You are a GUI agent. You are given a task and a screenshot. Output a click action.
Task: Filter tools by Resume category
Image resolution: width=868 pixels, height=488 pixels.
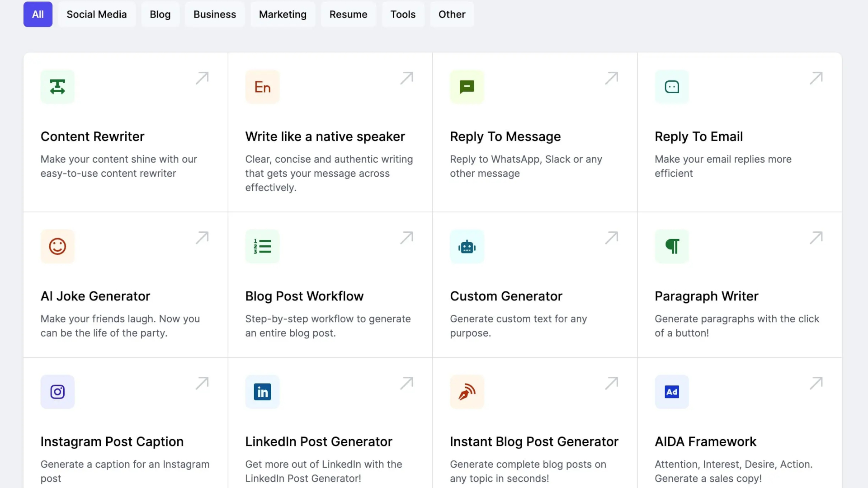tap(348, 14)
